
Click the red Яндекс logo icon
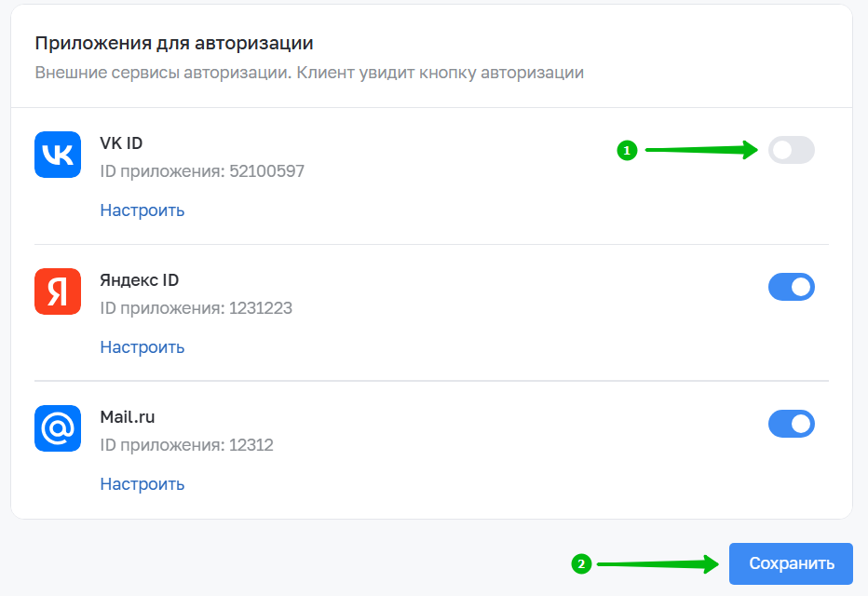pos(58,291)
